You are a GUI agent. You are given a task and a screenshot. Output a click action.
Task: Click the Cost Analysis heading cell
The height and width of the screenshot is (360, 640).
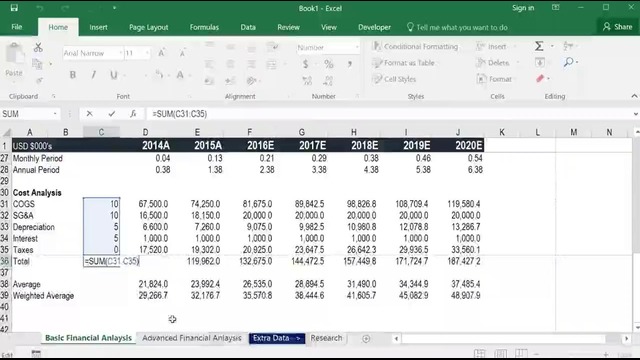[x=37, y=193]
